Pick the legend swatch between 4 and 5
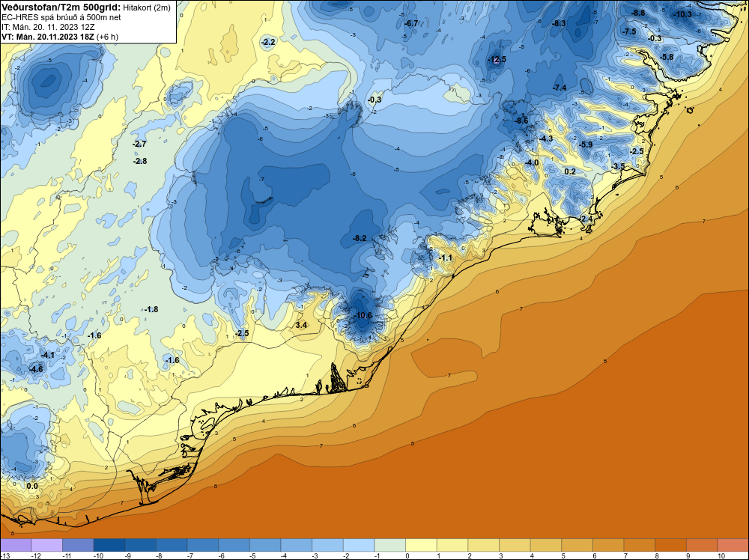Viewport: 749px width, 560px height. point(546,545)
